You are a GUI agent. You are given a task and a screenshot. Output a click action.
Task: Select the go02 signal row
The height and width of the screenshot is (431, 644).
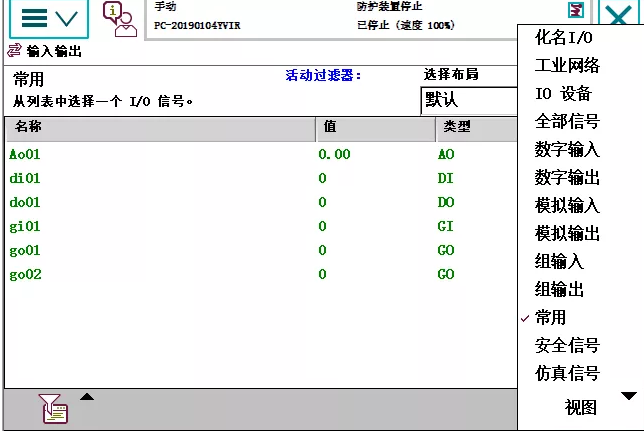pyautogui.click(x=261, y=274)
